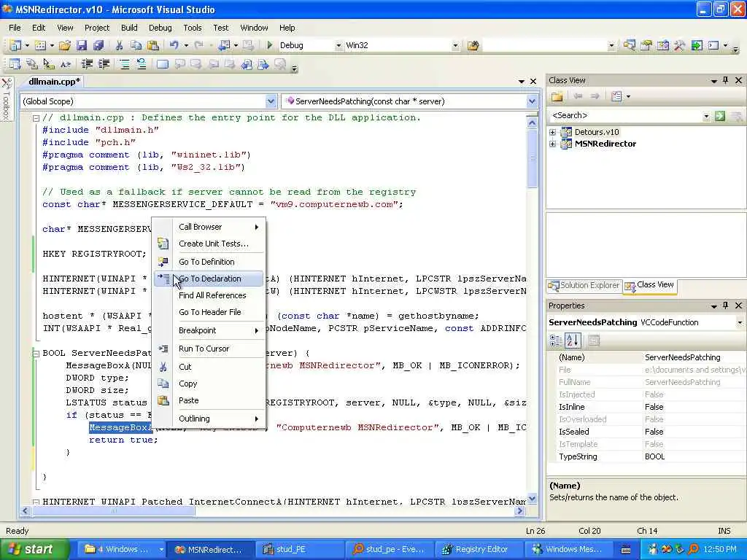Open the Start Page toolbar icon

pos(697,45)
